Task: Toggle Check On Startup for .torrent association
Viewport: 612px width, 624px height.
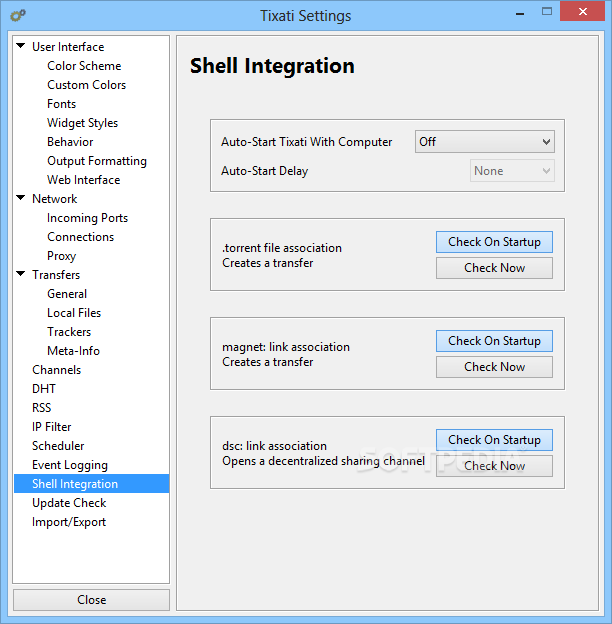Action: [494, 242]
